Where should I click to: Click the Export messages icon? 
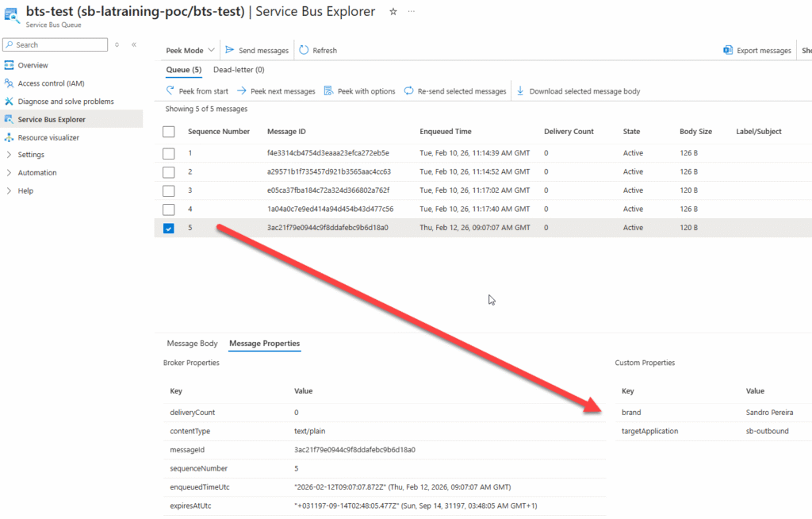(728, 50)
